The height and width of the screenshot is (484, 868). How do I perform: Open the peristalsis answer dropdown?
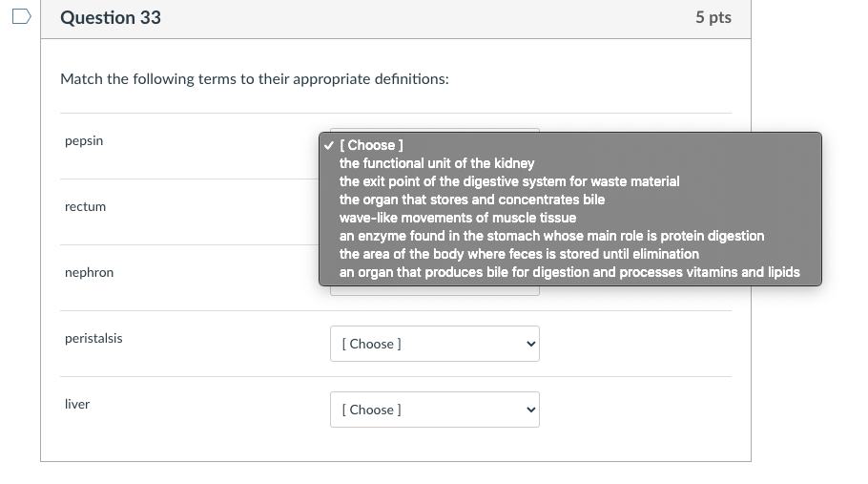coord(435,344)
